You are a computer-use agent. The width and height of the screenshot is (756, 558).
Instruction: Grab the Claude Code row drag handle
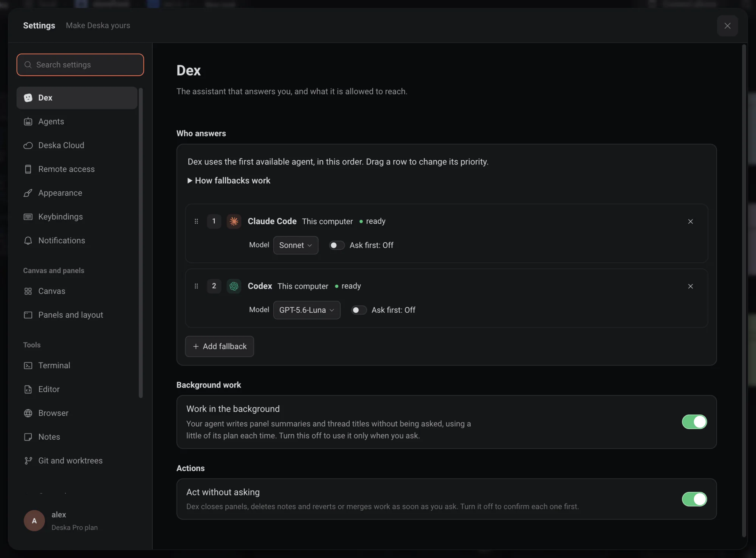click(x=196, y=221)
